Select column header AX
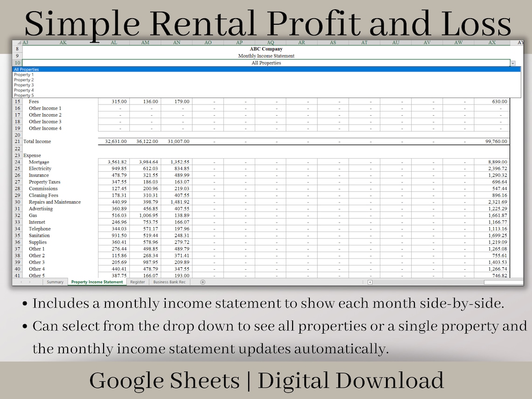Viewport: 532px width, 399px height. click(x=491, y=42)
